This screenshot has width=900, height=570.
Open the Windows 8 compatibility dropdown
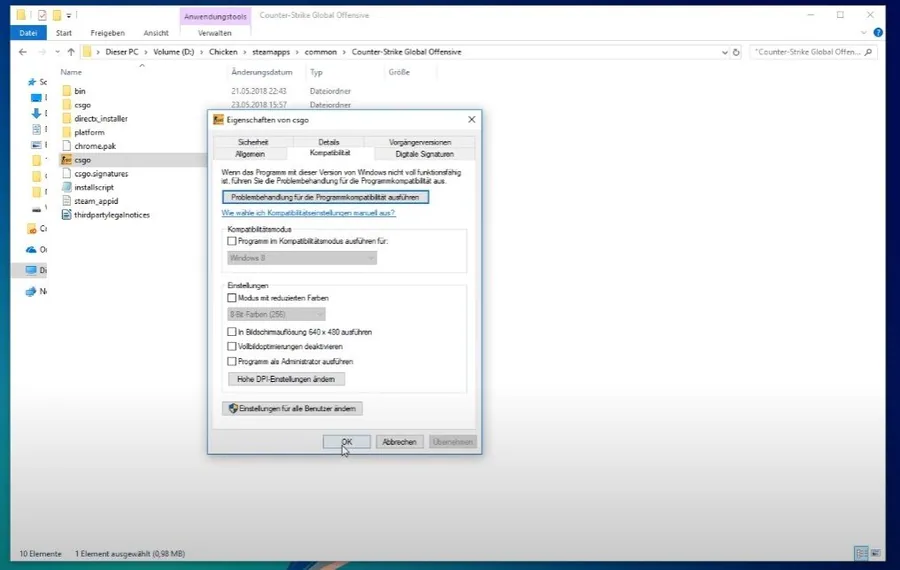click(x=302, y=258)
